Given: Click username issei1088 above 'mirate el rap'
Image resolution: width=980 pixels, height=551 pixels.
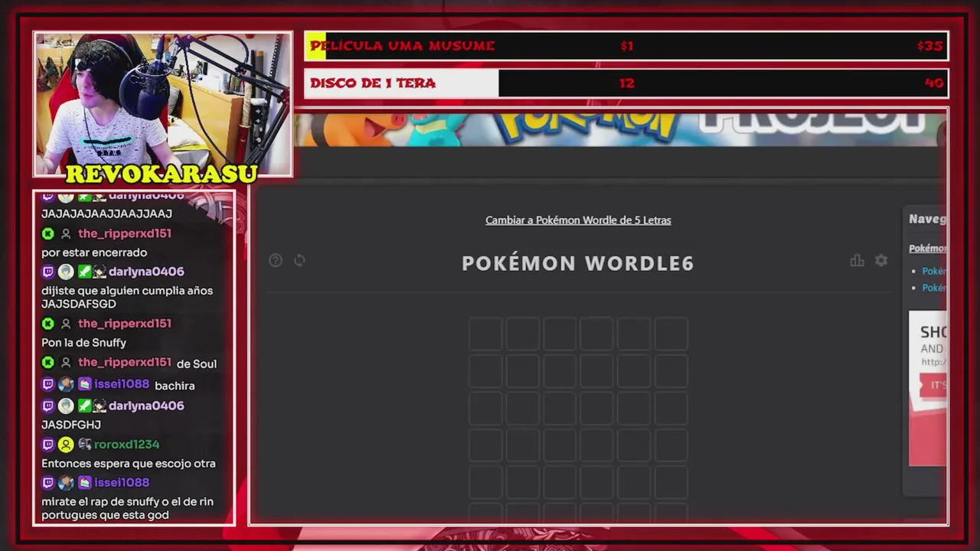Looking at the screenshot, I should pyautogui.click(x=122, y=482).
